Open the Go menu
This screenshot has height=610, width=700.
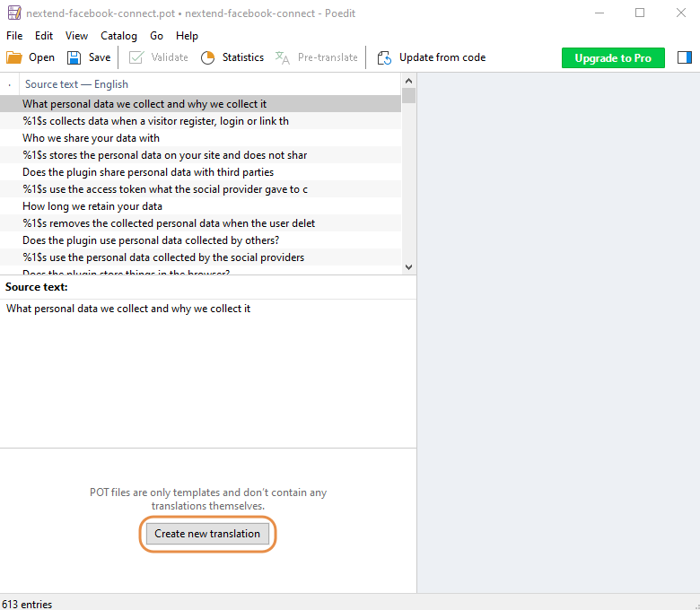[x=157, y=36]
